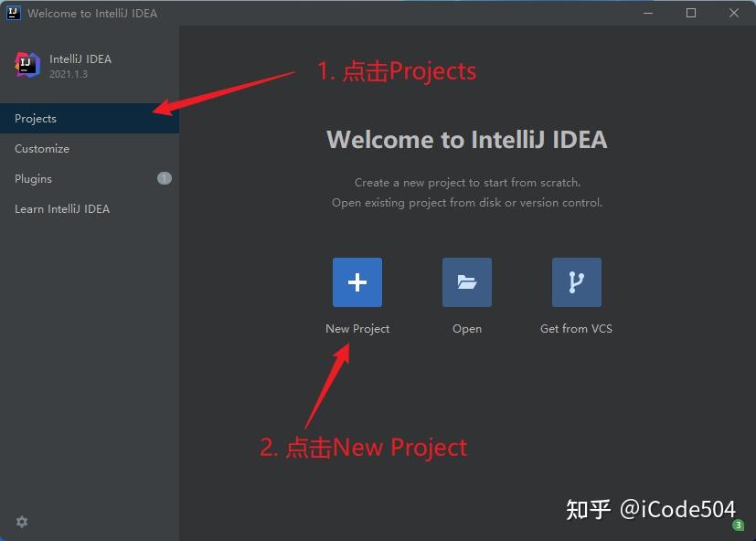This screenshot has width=756, height=541.
Task: Click the Welcome to IntelliJ IDEA heading
Action: click(x=467, y=139)
